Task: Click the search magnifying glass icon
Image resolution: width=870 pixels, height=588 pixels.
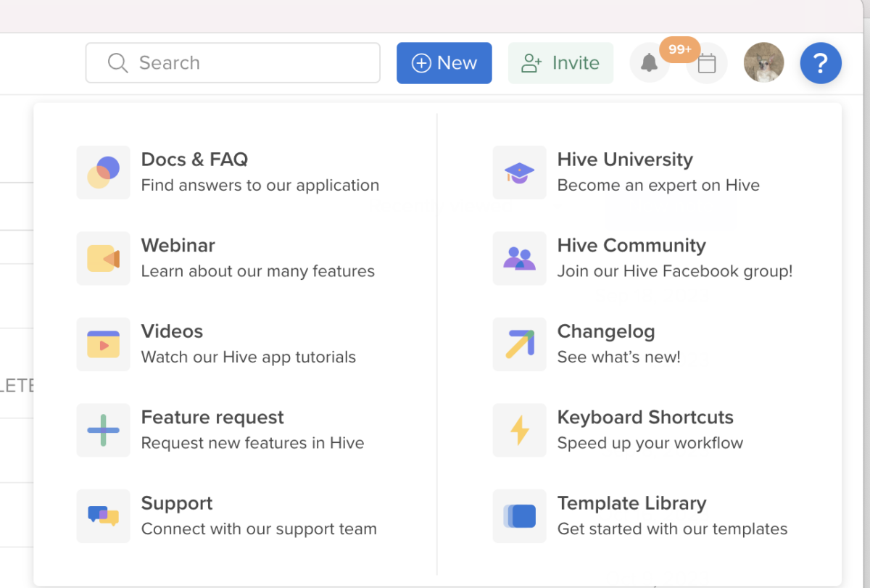Action: (x=117, y=63)
